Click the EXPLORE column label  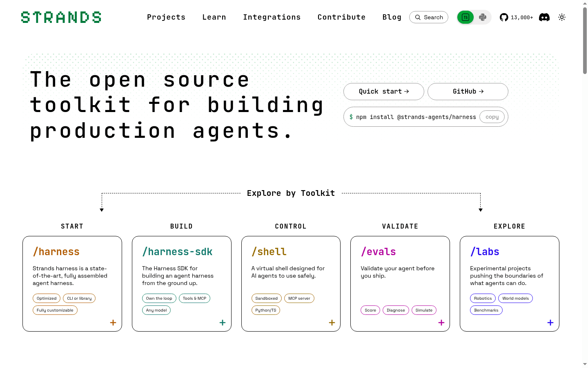(x=510, y=227)
